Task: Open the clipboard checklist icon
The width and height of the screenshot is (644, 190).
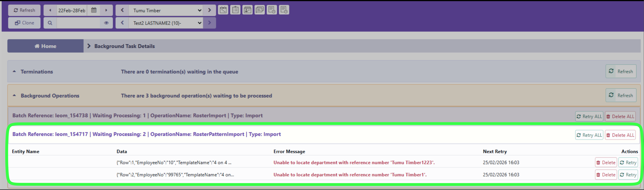Action: pos(235,10)
